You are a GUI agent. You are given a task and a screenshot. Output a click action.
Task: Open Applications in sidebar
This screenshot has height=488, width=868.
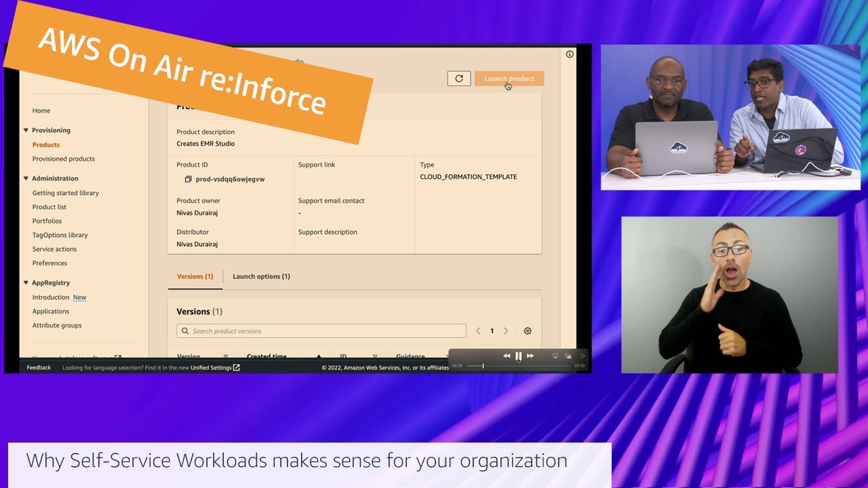click(51, 311)
